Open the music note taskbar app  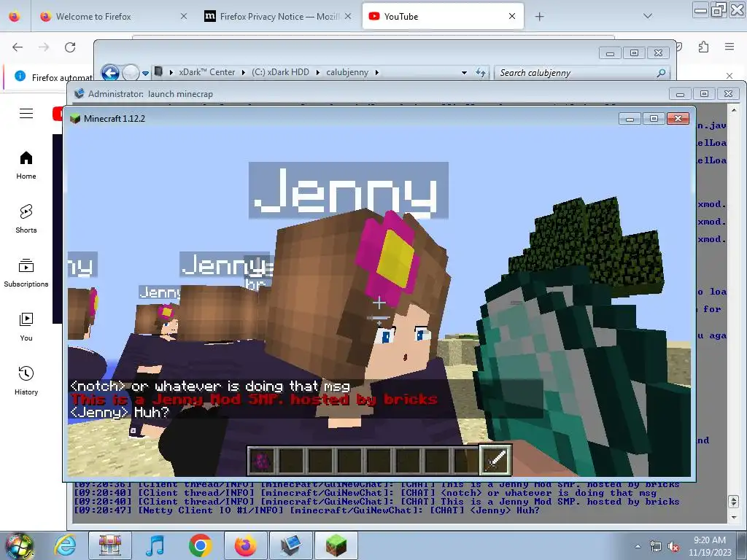click(155, 545)
